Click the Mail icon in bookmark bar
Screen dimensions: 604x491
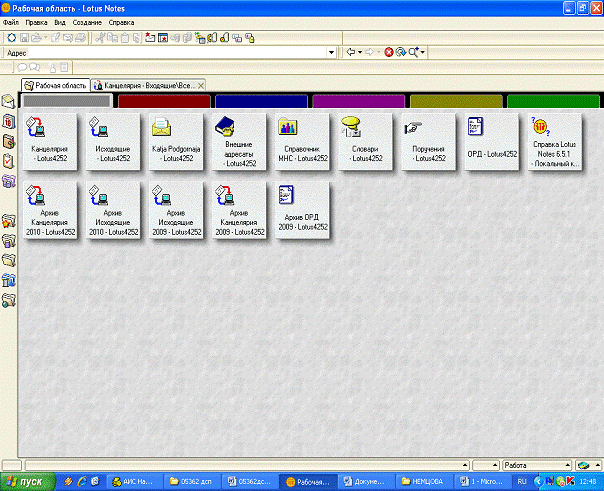coord(9,101)
